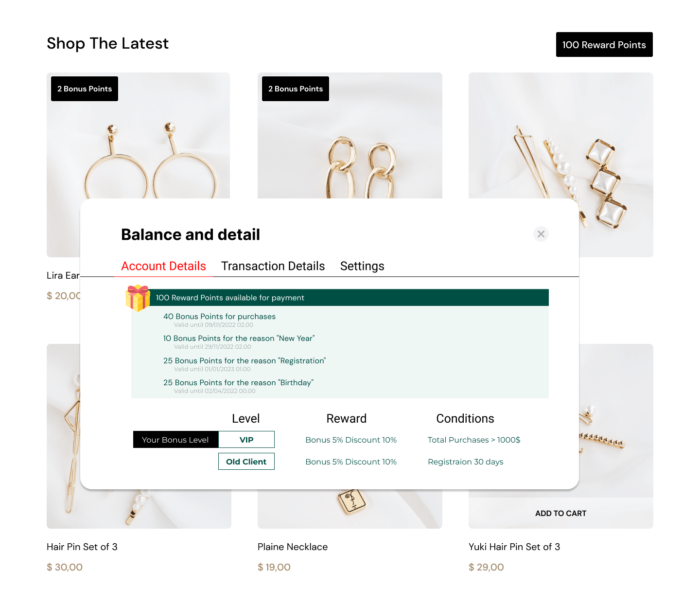The width and height of the screenshot is (700, 606).
Task: Click "Total Purchases > 1000$" condition
Action: coord(474,440)
